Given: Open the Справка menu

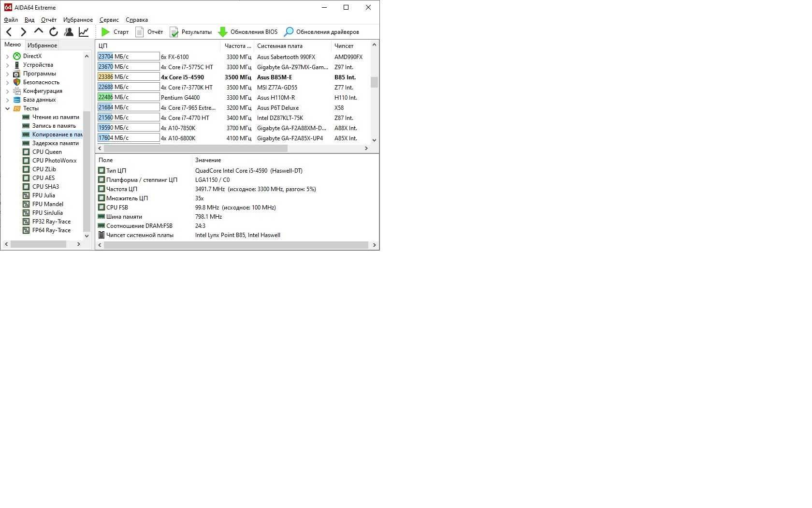Looking at the screenshot, I should [137, 20].
